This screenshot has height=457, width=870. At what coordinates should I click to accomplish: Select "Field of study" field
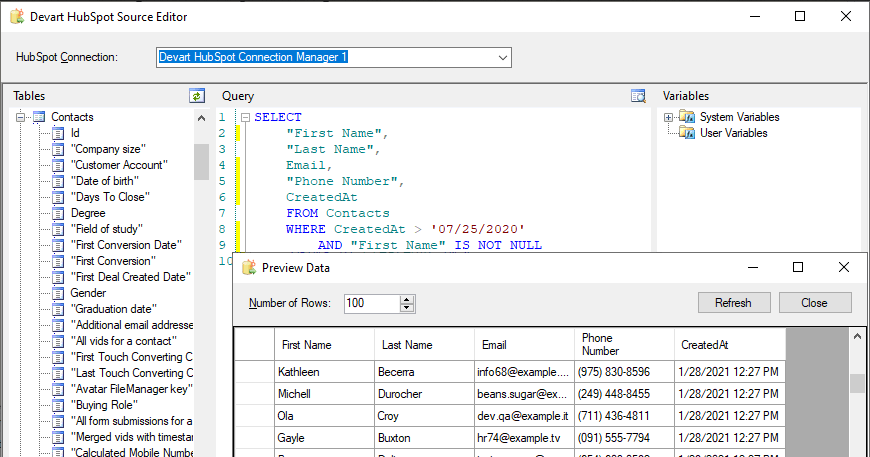(107, 229)
